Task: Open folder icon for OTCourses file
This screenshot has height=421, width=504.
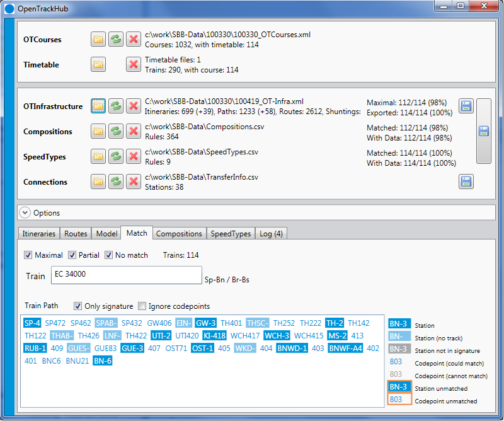Action: pyautogui.click(x=98, y=40)
